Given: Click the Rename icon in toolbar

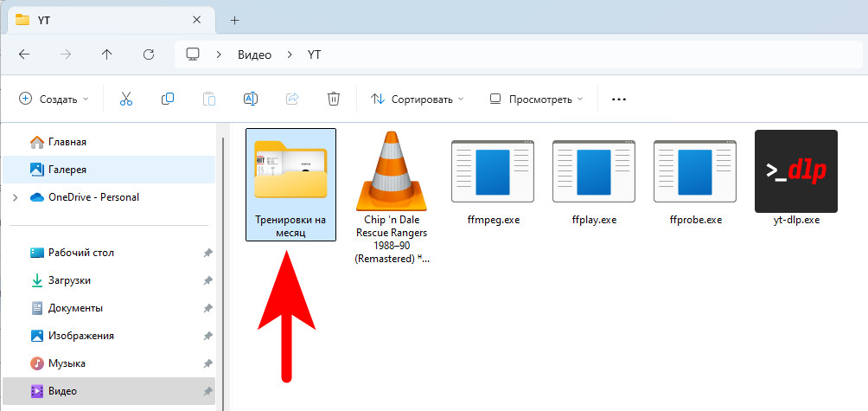Looking at the screenshot, I should coord(251,100).
